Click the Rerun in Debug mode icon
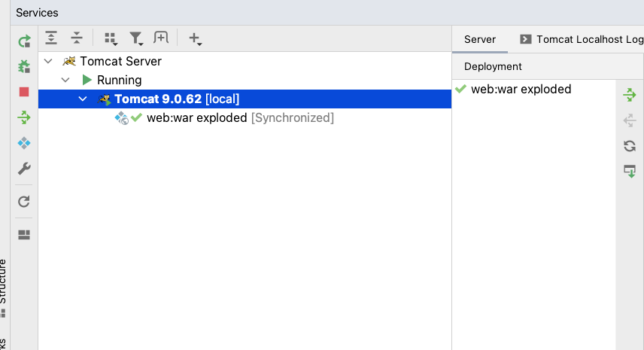 tap(24, 66)
